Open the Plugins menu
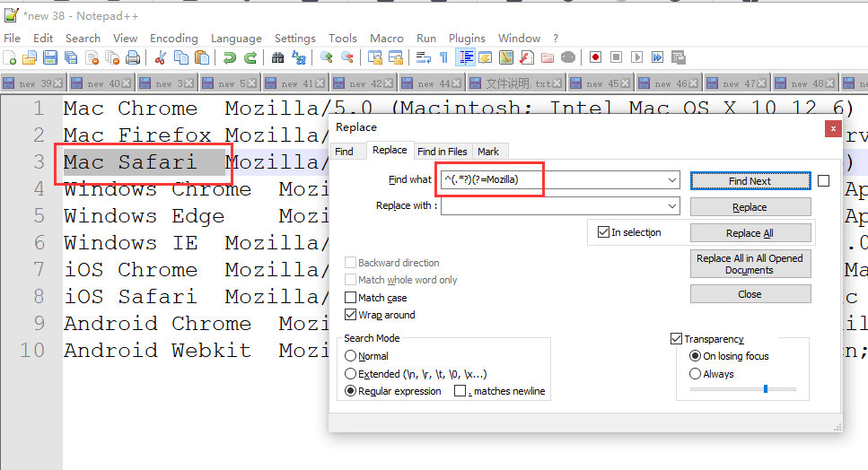This screenshot has width=868, height=470. [x=467, y=39]
